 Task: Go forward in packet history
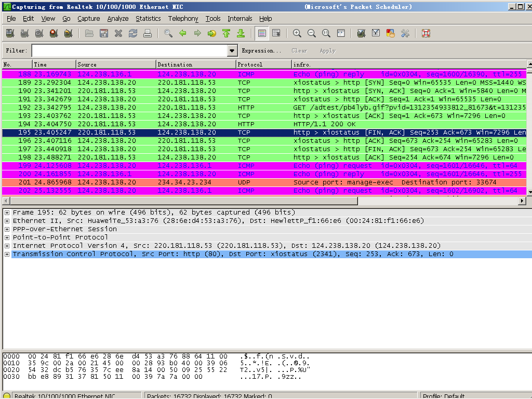coord(197,33)
